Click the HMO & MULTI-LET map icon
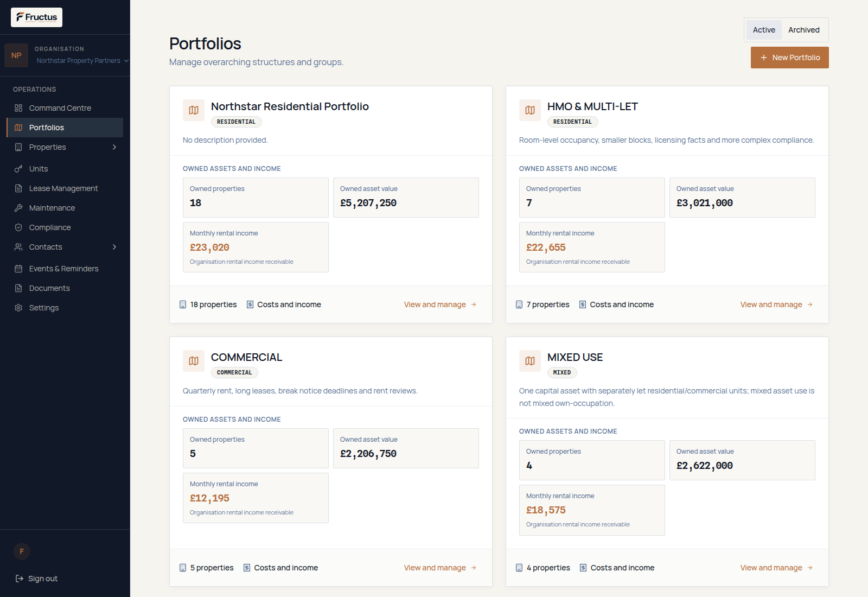The height and width of the screenshot is (597, 868). click(x=530, y=110)
